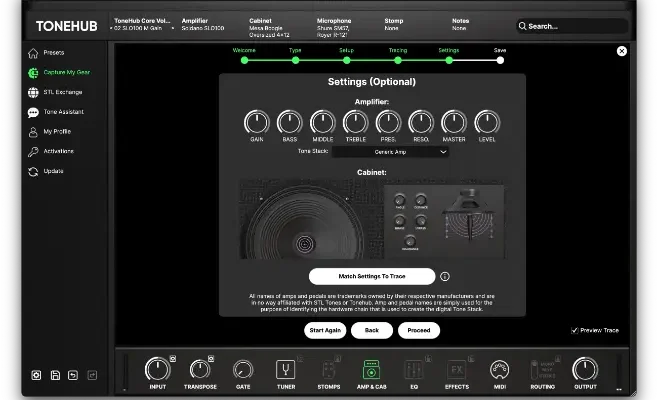Open Presets in the sidebar
Image resolution: width=658 pixels, height=400 pixels.
[54, 52]
